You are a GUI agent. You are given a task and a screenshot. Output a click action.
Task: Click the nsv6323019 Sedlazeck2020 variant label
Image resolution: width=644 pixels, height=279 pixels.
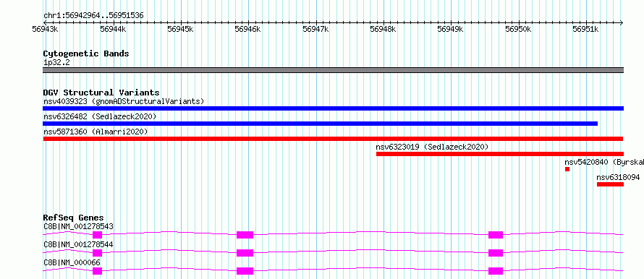tap(432, 147)
